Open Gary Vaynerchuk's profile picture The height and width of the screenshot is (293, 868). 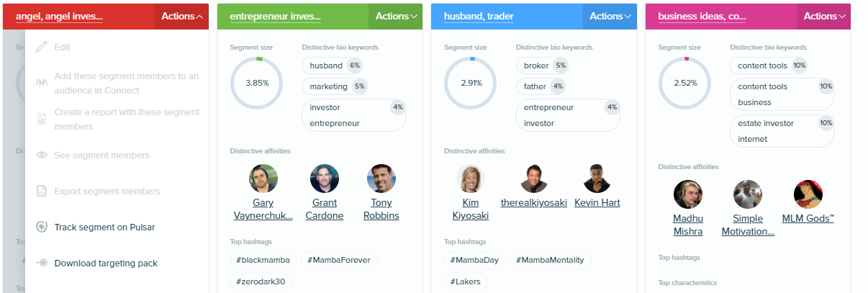(263, 179)
